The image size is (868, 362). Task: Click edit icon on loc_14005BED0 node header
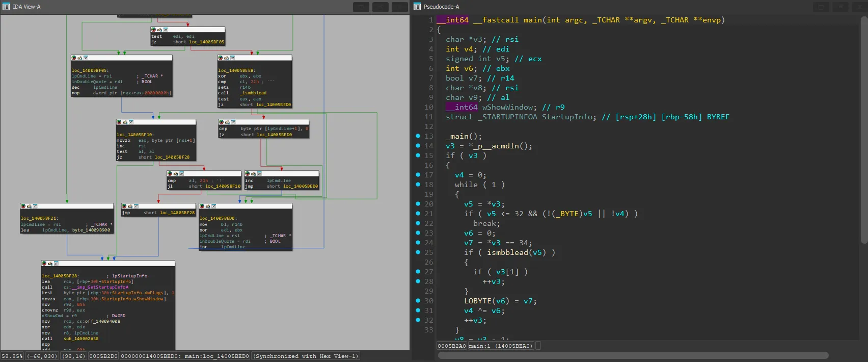[x=208, y=206]
